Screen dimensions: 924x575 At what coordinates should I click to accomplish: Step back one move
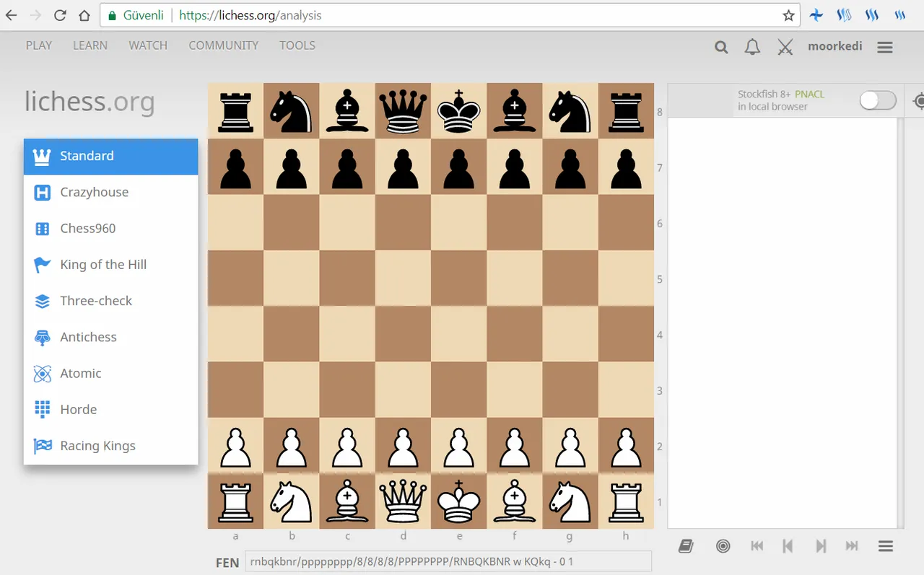pyautogui.click(x=788, y=546)
